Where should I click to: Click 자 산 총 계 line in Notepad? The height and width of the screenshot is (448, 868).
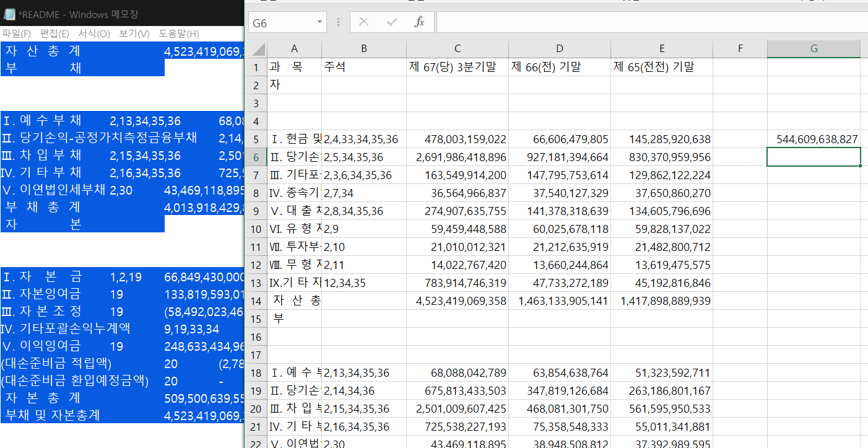click(x=122, y=50)
